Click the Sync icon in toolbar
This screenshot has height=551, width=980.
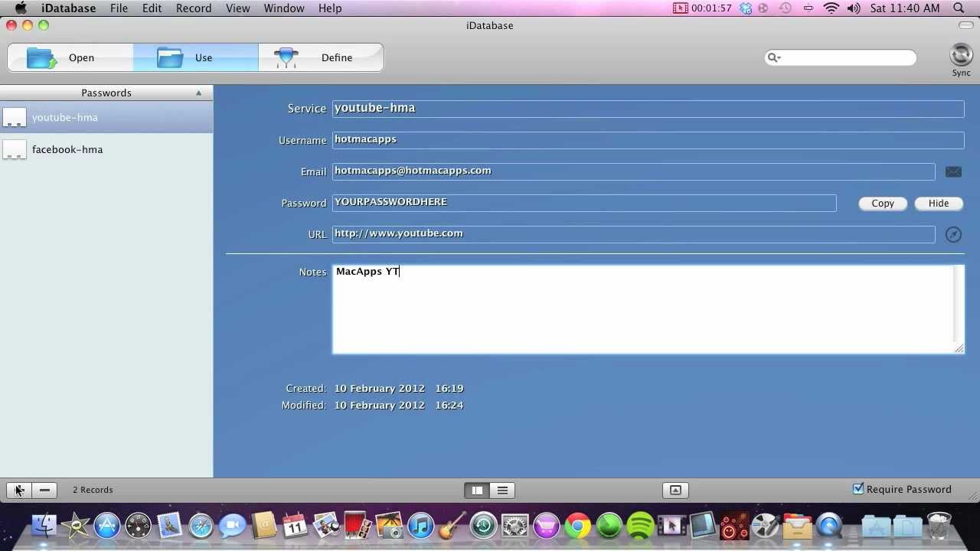click(961, 56)
